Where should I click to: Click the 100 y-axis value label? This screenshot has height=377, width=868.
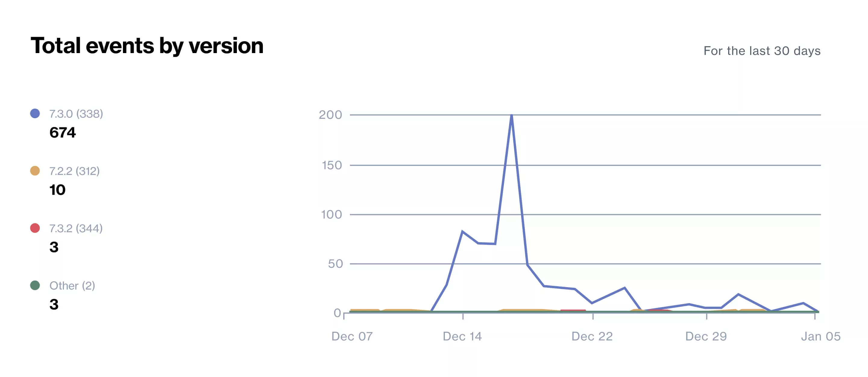(332, 214)
